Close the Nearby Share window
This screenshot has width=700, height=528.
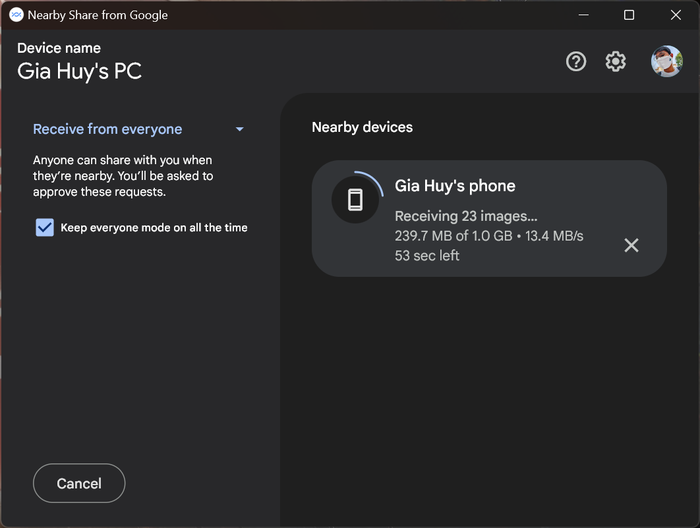coord(675,15)
